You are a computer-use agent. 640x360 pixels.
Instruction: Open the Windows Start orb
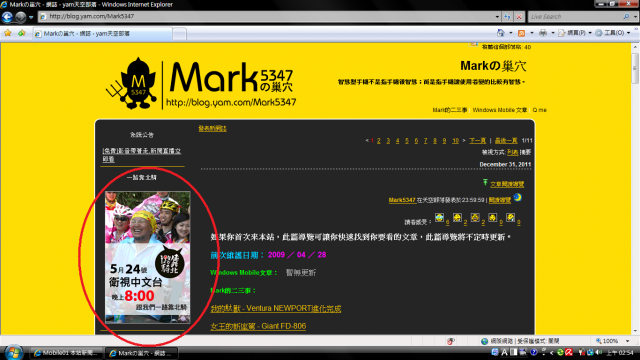13,353
